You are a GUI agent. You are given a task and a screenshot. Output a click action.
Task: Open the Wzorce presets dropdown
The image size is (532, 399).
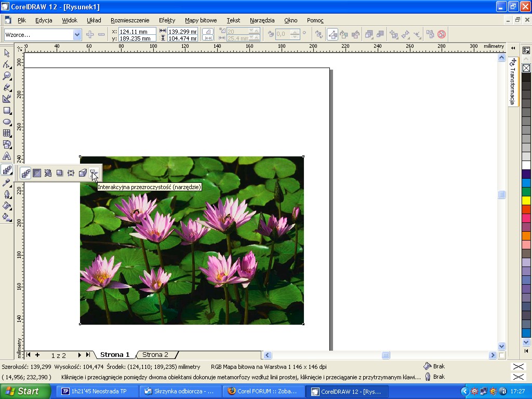(77, 35)
